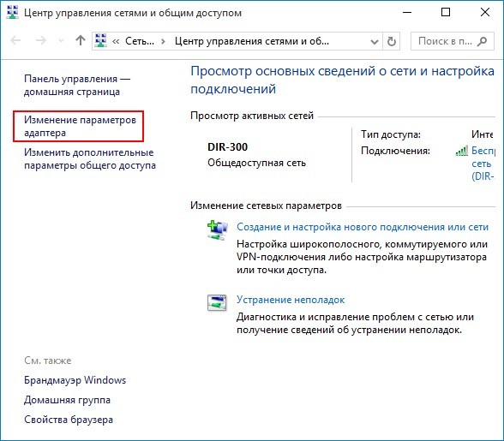Viewport: 504px width, 441px height.
Task: Click the Forward navigation arrow
Action: click(41, 40)
